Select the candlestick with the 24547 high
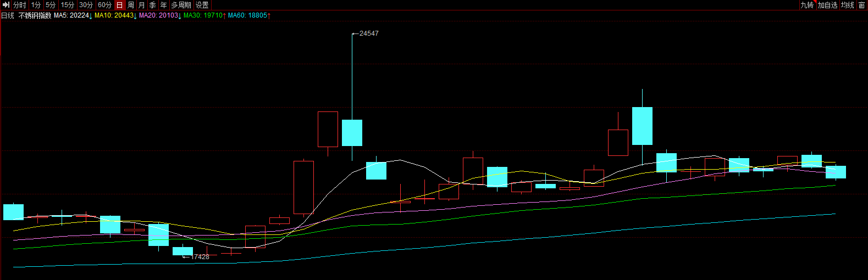This screenshot has width=868, height=280. [x=352, y=132]
